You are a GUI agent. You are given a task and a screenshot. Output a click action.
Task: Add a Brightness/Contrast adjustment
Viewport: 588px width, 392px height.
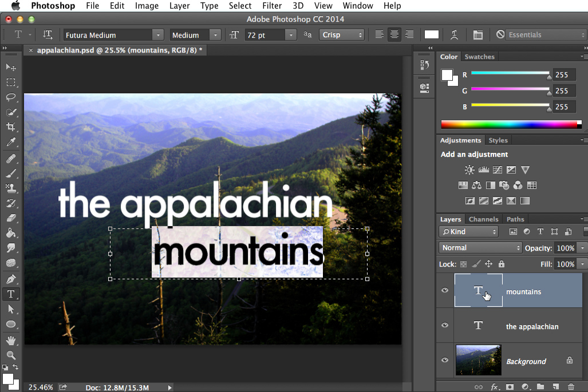click(x=469, y=169)
